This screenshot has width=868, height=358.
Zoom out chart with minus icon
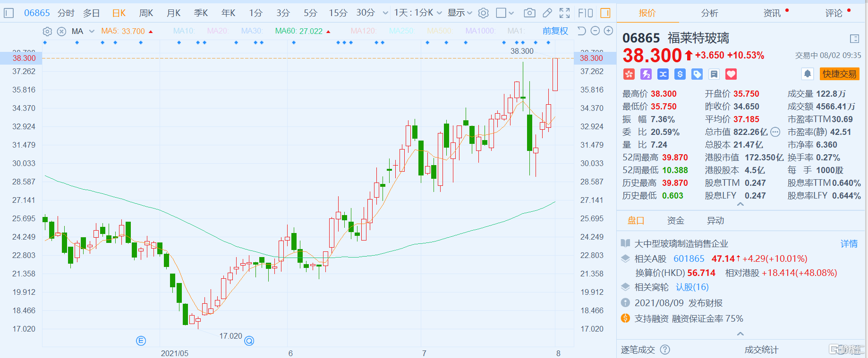[595, 31]
